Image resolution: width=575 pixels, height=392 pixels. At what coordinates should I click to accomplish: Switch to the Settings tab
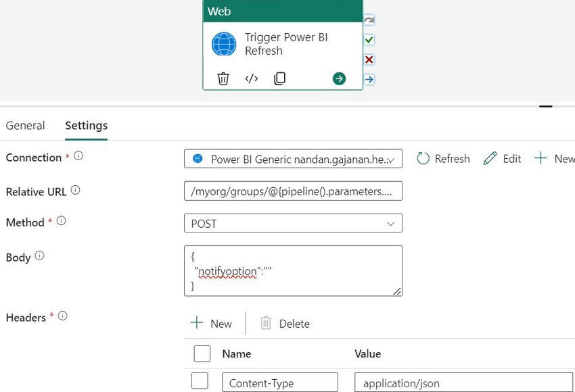point(86,125)
